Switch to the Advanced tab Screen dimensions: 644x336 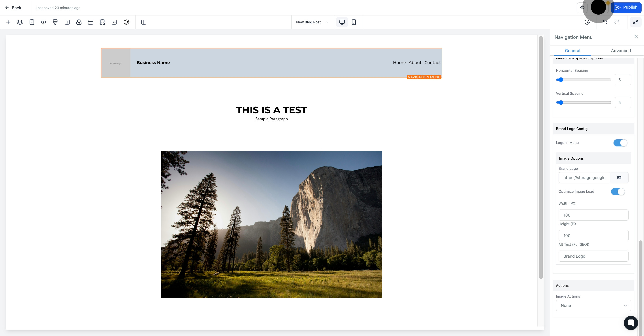point(621,51)
